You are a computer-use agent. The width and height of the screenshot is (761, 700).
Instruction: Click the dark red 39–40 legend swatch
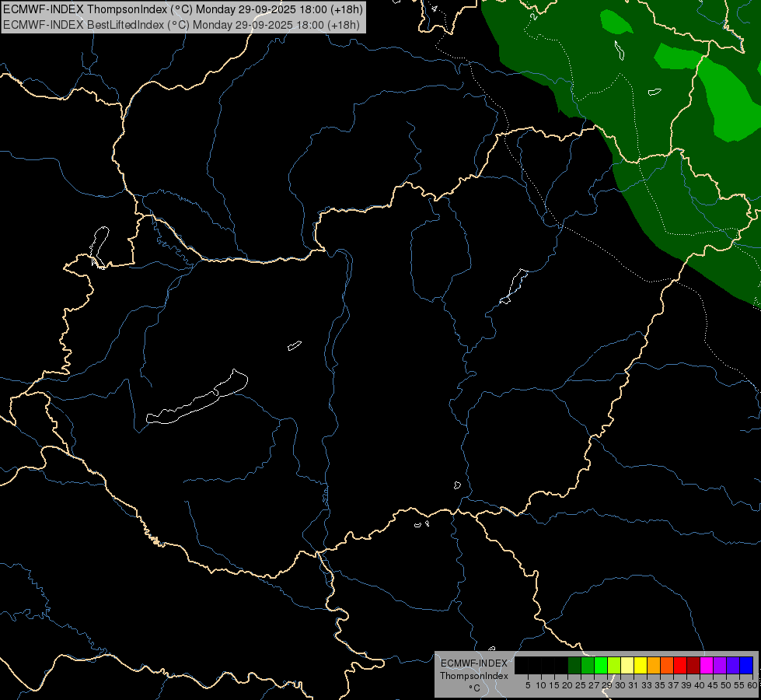tap(693, 665)
